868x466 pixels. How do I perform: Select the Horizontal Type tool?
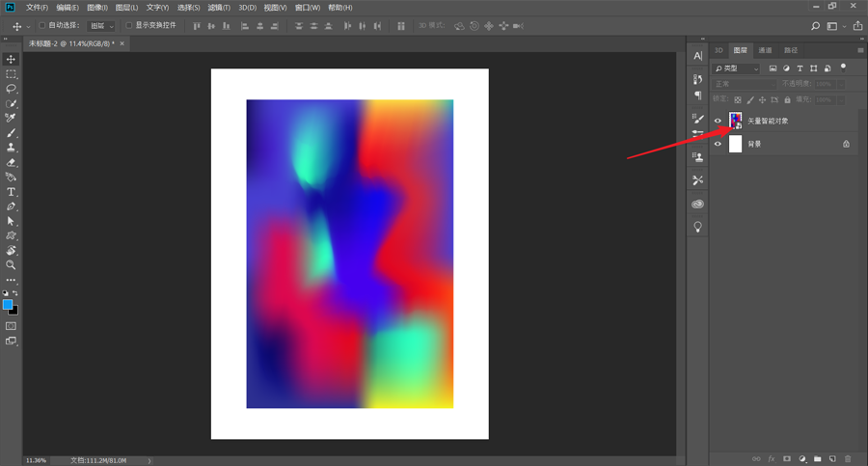click(x=12, y=192)
